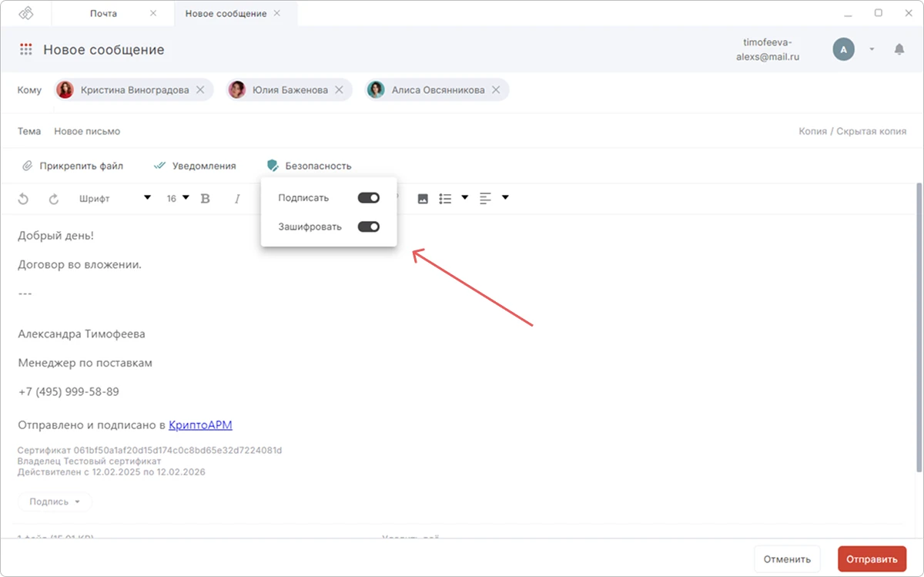Click the text Александра Тимофеева
The image size is (924, 577).
click(82, 334)
